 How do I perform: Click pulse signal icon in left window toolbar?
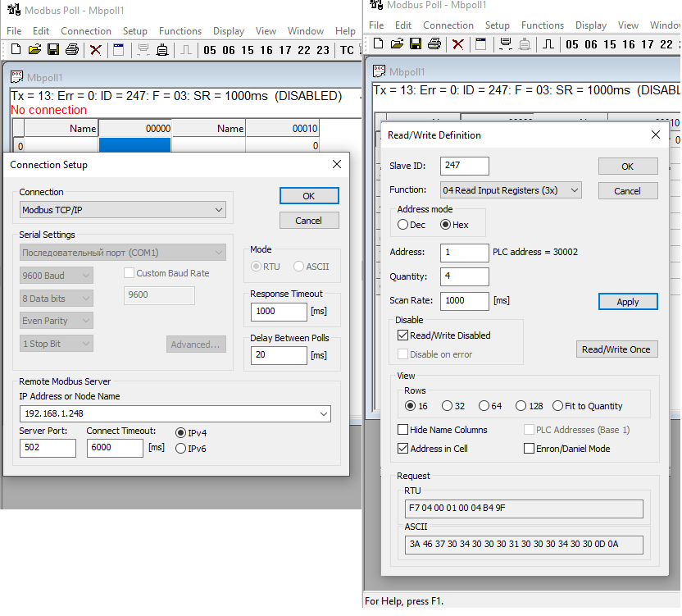(186, 50)
